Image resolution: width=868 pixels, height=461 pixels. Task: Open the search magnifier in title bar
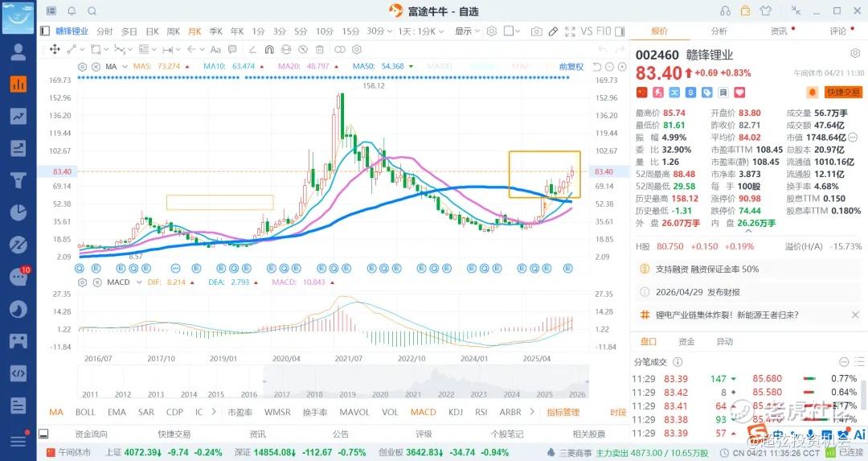92,11
